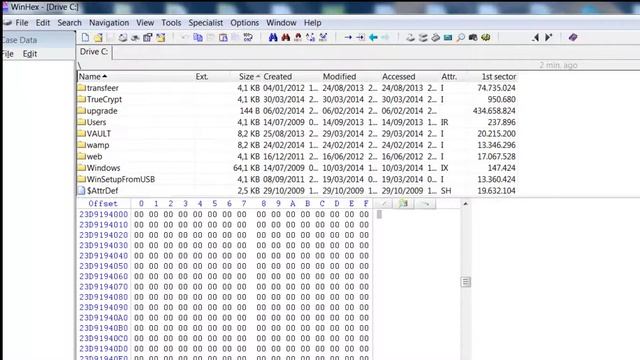Sort by the 1st sector column header
Screen dimensions: 640x360
pos(498,76)
